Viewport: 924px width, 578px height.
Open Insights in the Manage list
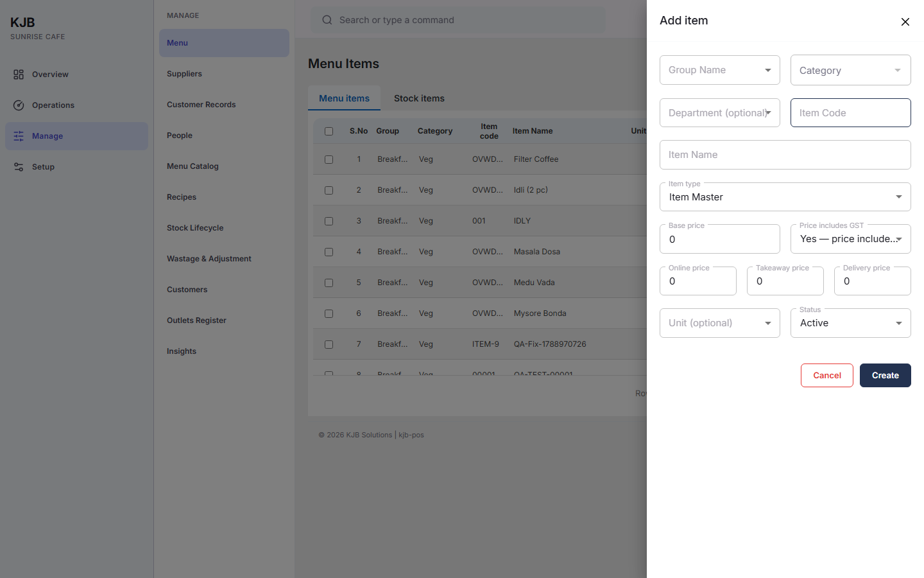click(x=224, y=351)
